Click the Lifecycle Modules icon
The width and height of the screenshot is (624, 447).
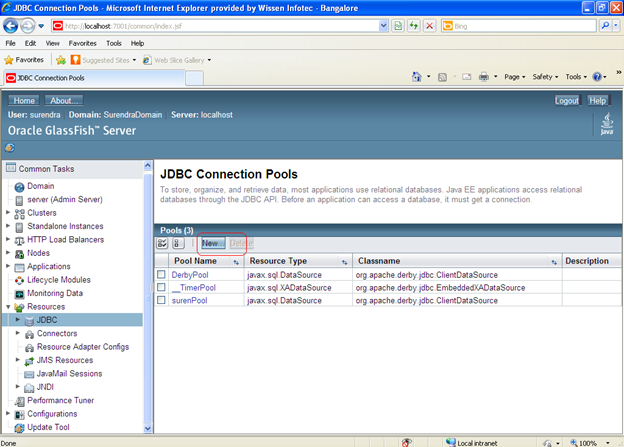point(19,281)
